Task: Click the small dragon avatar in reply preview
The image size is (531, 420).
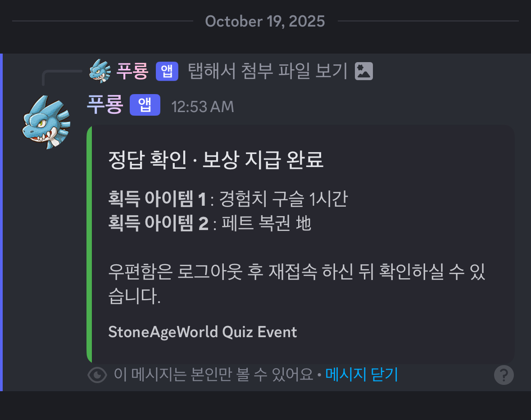Action: pos(100,71)
